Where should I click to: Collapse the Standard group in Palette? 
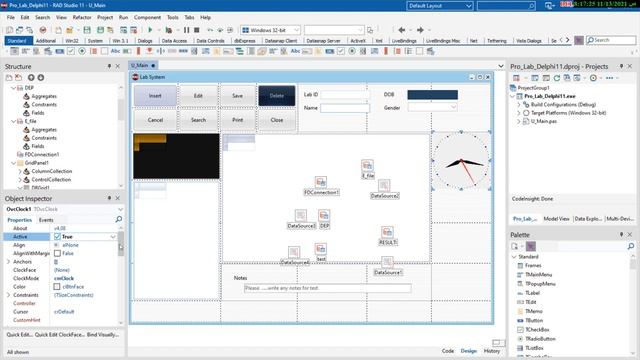[x=514, y=257]
